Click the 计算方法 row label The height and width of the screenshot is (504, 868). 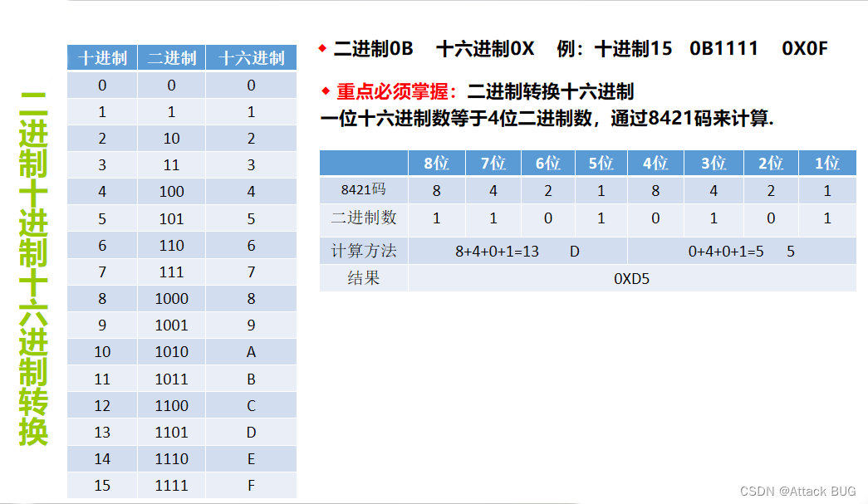[364, 252]
